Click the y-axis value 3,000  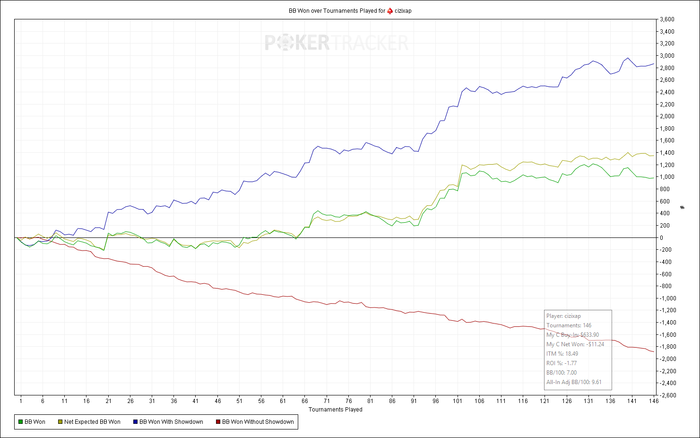click(668, 56)
